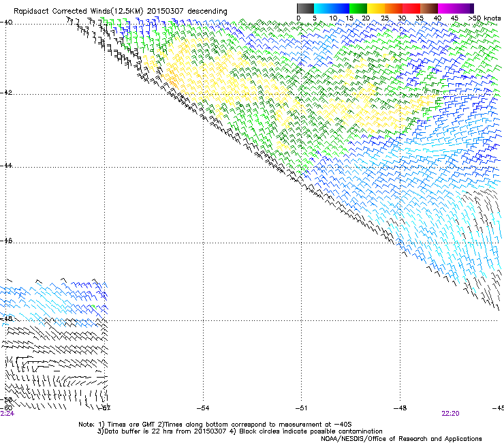
Task: Click the '-40' latitude axis label
Action: [x=6, y=22]
